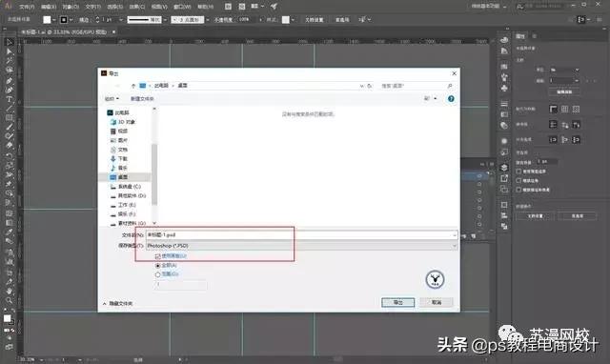The height and width of the screenshot is (364, 610).
Task: Expand address bar history dropdown
Action: [361, 86]
